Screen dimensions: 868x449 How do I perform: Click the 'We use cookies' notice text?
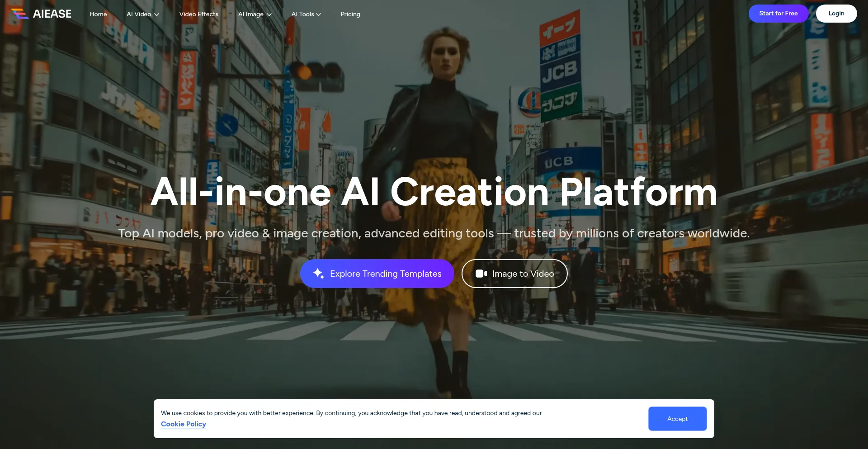click(351, 413)
